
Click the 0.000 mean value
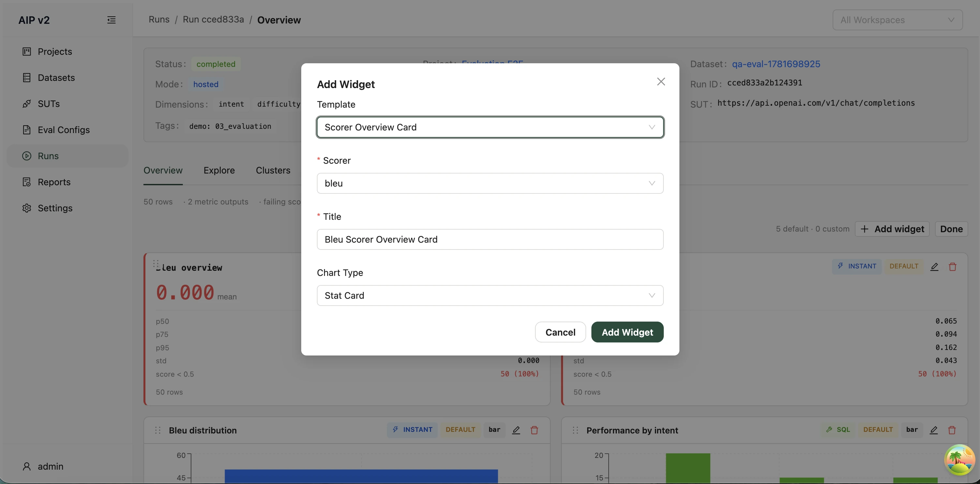(185, 292)
